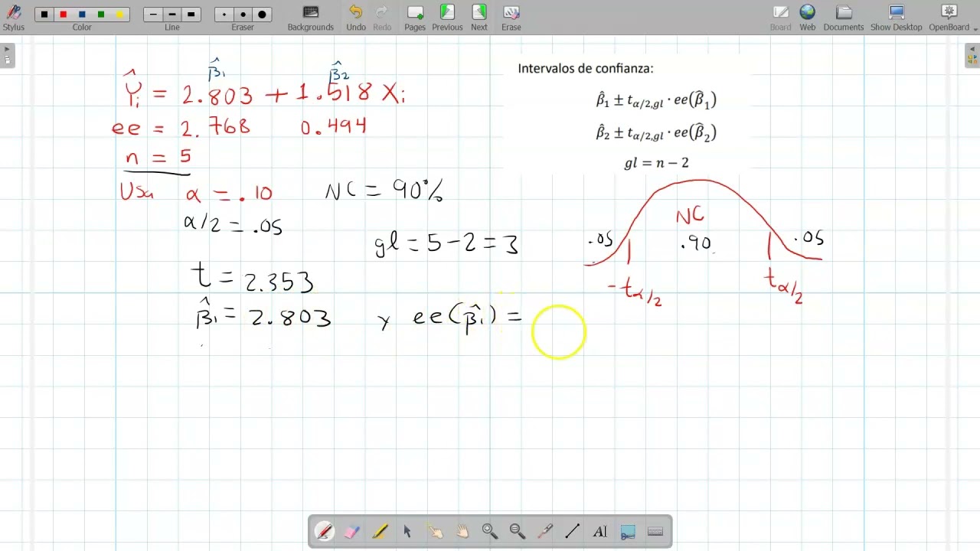980x551 pixels.
Task: Select the blue pen color
Action: click(x=82, y=15)
